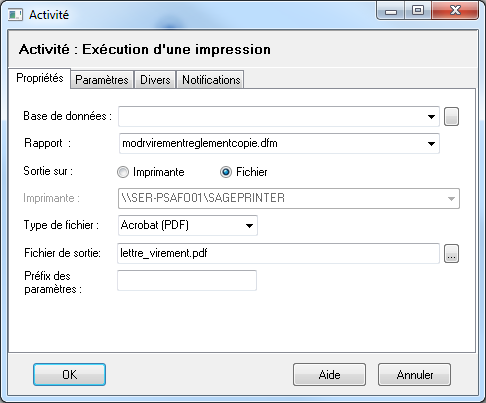Click the Préfix des paramètres text field
This screenshot has height=403, width=486.
[x=187, y=280]
